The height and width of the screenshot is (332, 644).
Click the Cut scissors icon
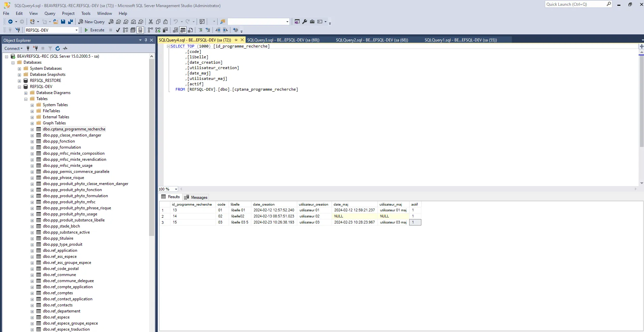(x=151, y=22)
